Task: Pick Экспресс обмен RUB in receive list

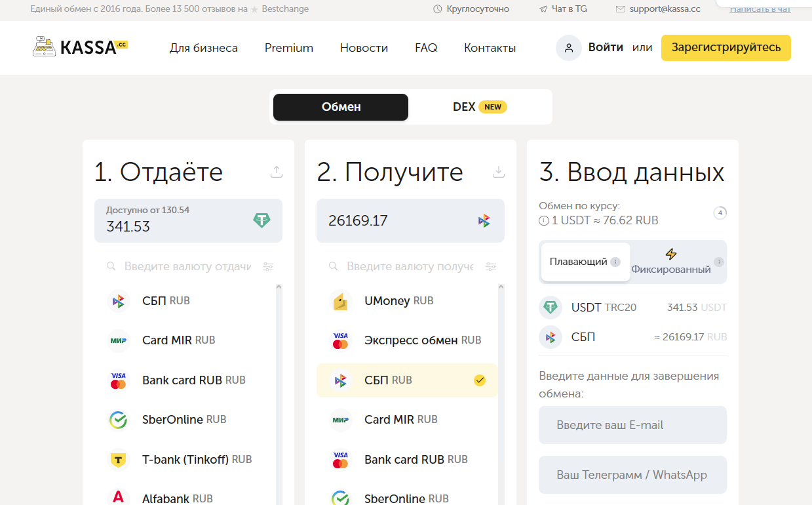Action: pyautogui.click(x=422, y=340)
